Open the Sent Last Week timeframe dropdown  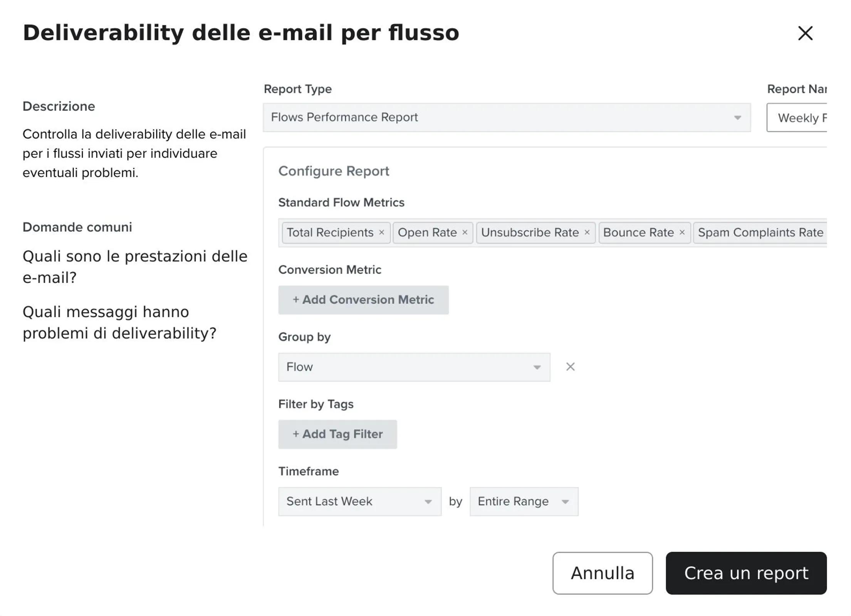click(359, 501)
